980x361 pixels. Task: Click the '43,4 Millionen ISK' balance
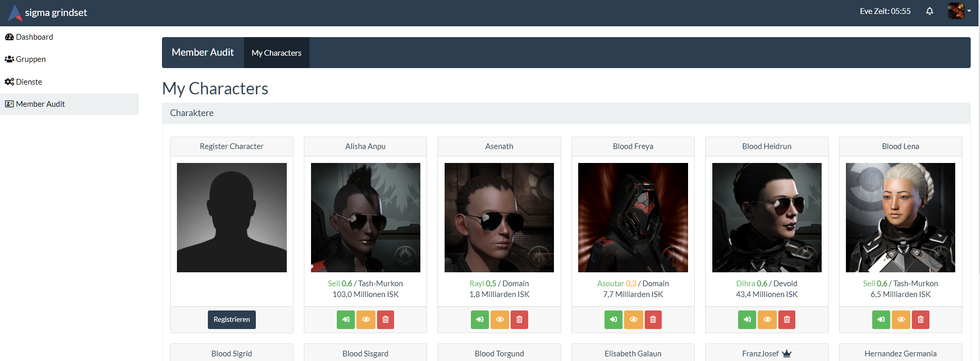tap(767, 294)
